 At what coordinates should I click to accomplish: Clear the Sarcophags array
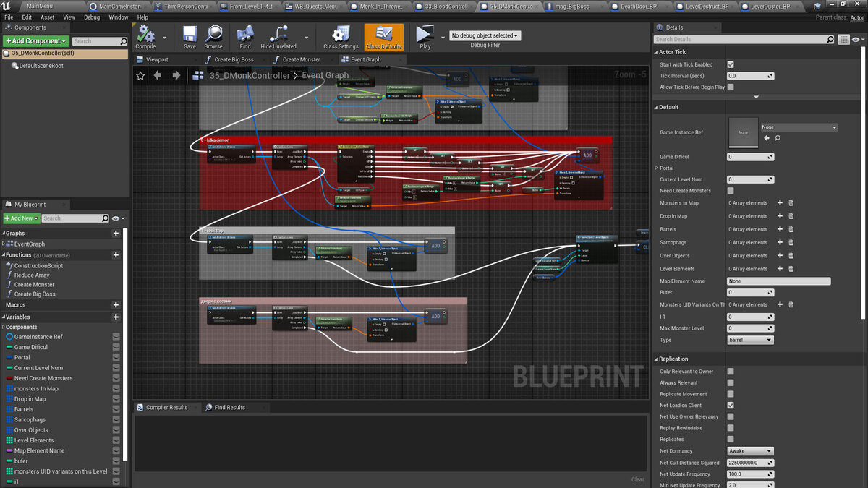791,242
